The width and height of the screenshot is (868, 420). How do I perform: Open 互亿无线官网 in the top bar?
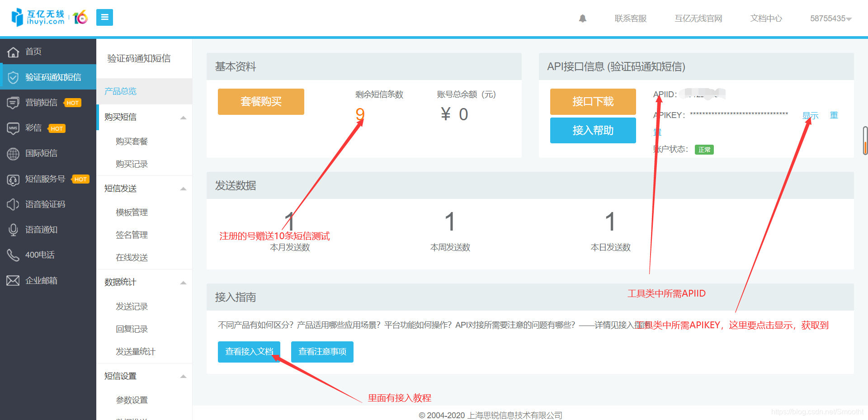698,19
